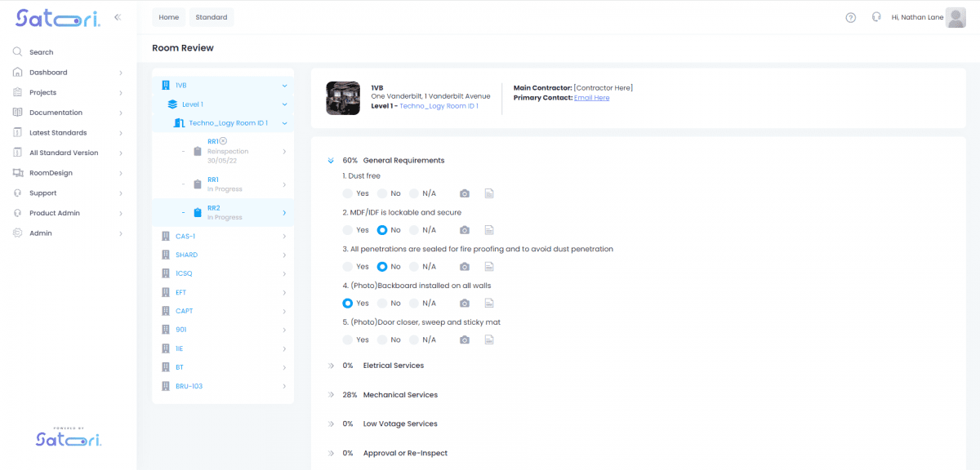The width and height of the screenshot is (980, 470).
Task: Open notes icon for MDF/IDF lockable item
Action: pos(489,230)
